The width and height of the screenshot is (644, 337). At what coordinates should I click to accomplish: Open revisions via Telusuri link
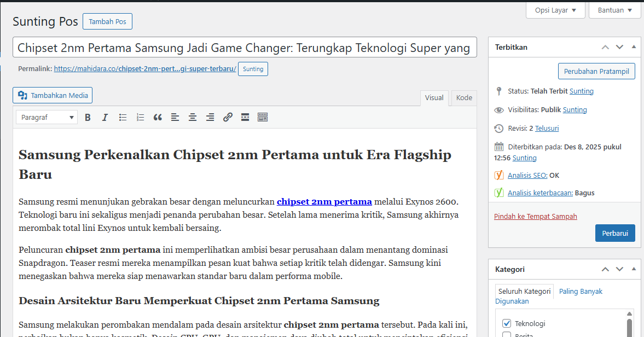coord(547,128)
